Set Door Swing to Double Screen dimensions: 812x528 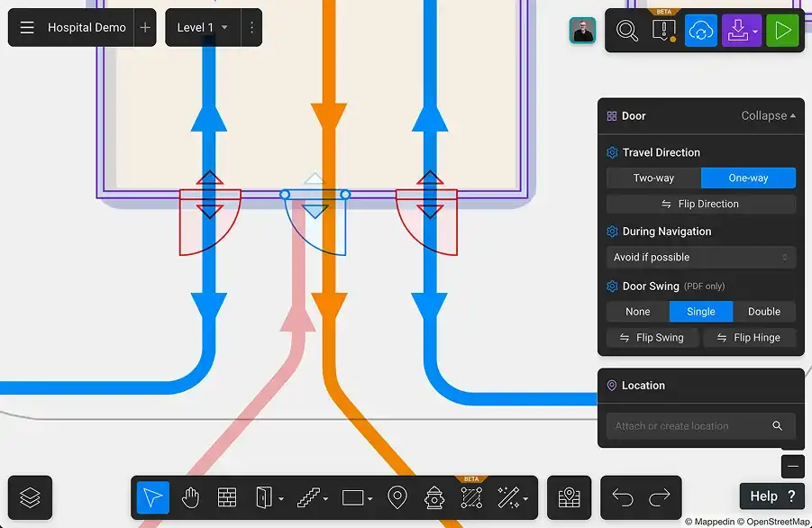coord(763,312)
